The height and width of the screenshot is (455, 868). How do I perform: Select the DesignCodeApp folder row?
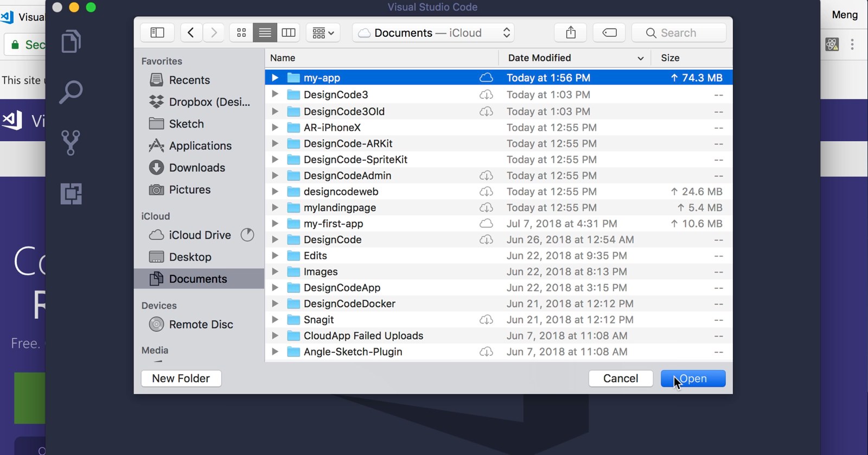point(499,287)
